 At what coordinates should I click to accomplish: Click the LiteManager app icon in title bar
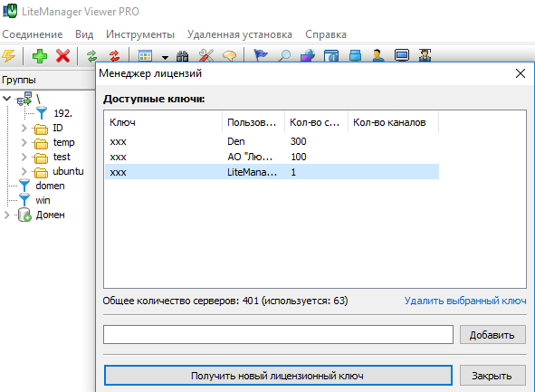tap(10, 11)
